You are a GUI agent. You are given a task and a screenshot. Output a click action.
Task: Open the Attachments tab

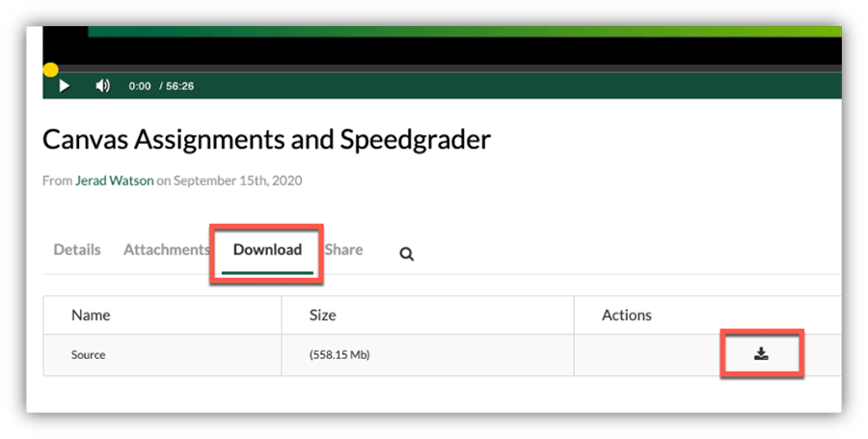(166, 250)
